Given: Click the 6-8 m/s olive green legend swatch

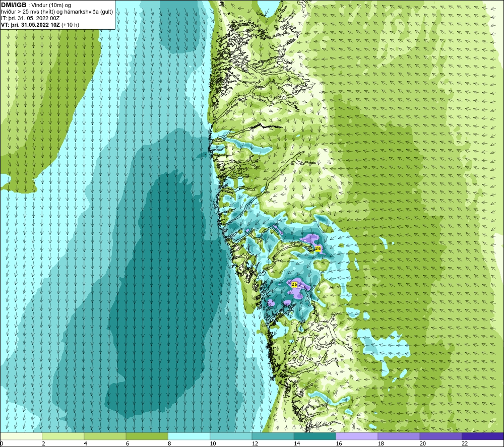Looking at the screenshot, I should coord(147,436).
